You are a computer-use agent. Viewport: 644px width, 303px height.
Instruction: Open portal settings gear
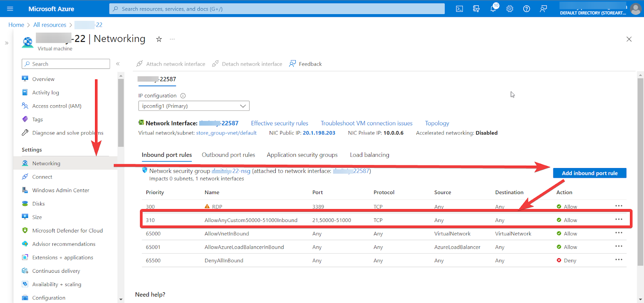tap(510, 8)
